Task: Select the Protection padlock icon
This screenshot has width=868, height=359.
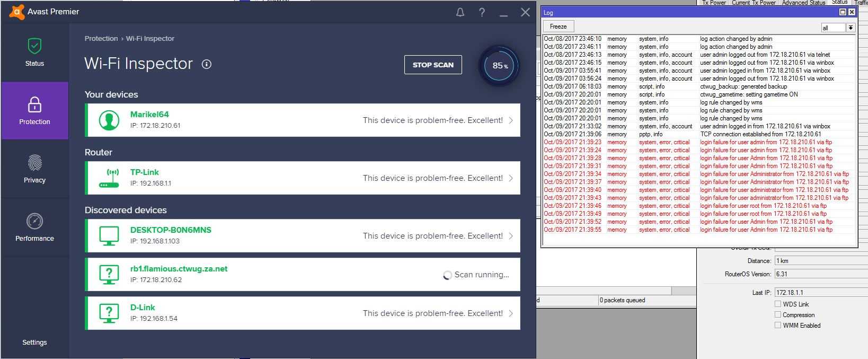Action: pyautogui.click(x=34, y=104)
